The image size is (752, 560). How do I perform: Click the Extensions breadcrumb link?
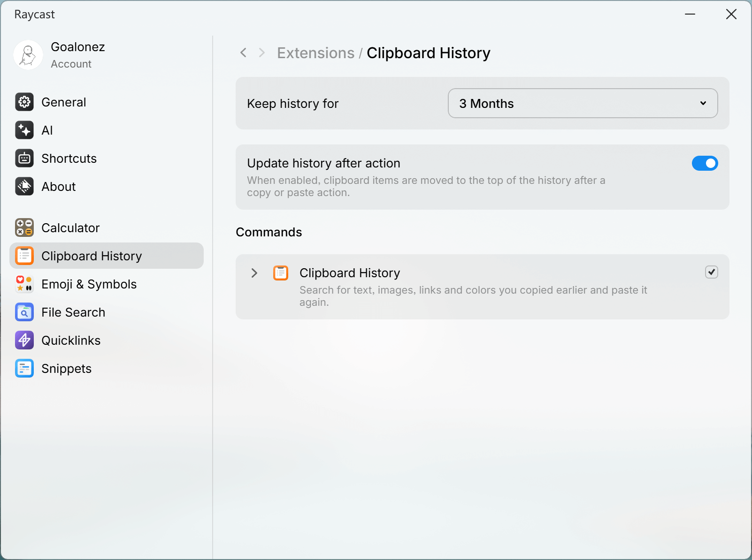coord(316,53)
